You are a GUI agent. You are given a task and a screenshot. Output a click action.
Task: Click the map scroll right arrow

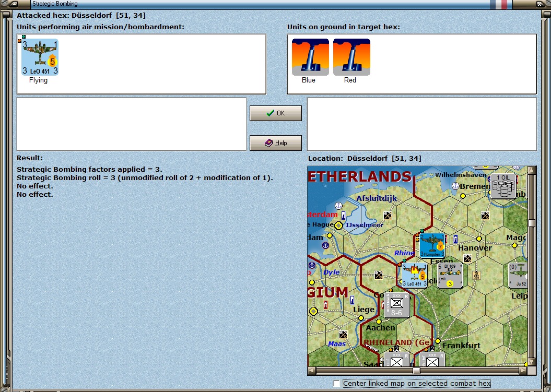pyautogui.click(x=524, y=371)
